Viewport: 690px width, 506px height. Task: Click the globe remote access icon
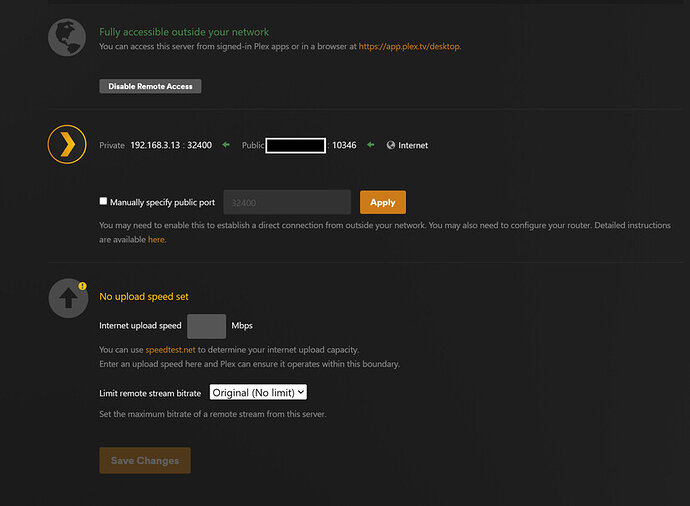click(67, 37)
